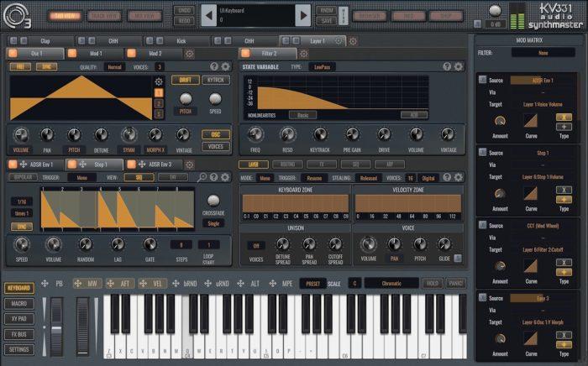Click the mod wheel slider

[x=83, y=327]
